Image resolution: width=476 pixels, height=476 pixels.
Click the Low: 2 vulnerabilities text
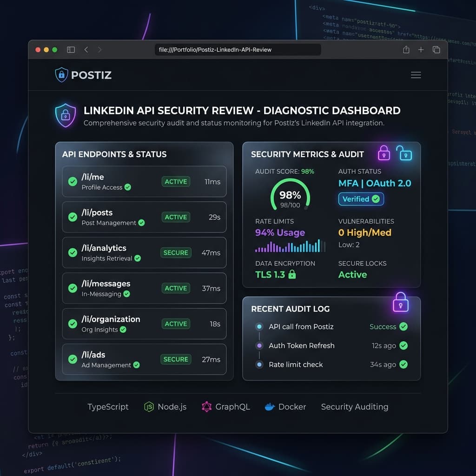pos(349,245)
